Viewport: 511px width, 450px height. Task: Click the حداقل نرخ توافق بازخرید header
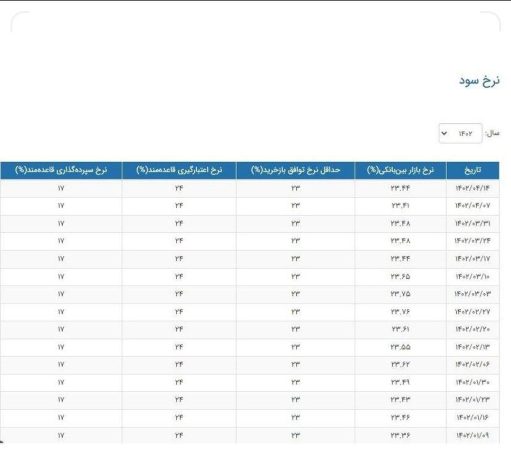point(295,170)
